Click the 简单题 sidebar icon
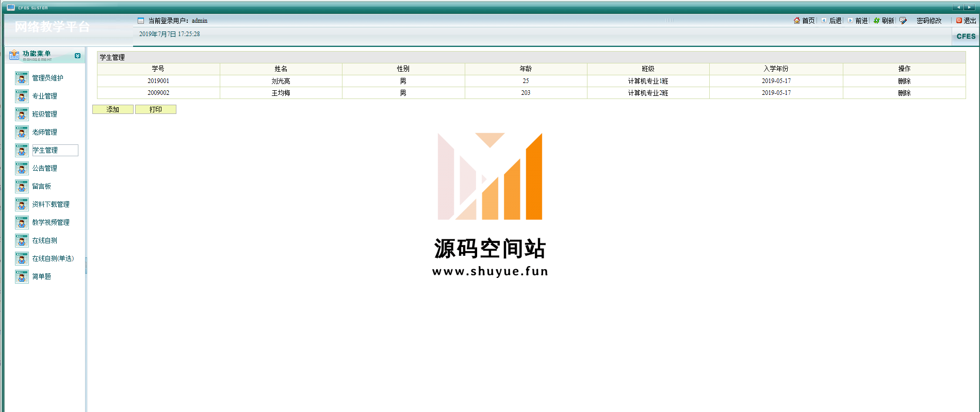Viewport: 980px width, 412px height. pyautogui.click(x=22, y=276)
